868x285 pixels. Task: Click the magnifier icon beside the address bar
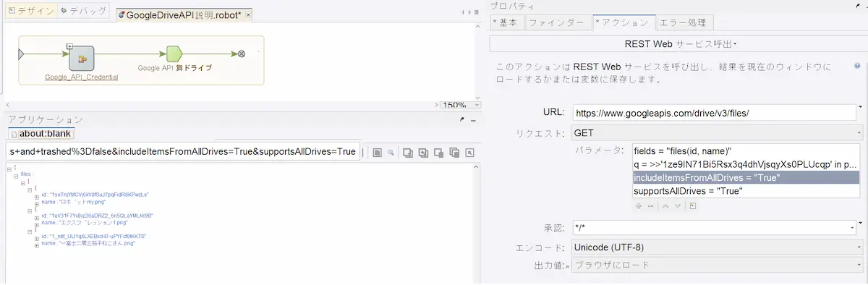pos(390,153)
